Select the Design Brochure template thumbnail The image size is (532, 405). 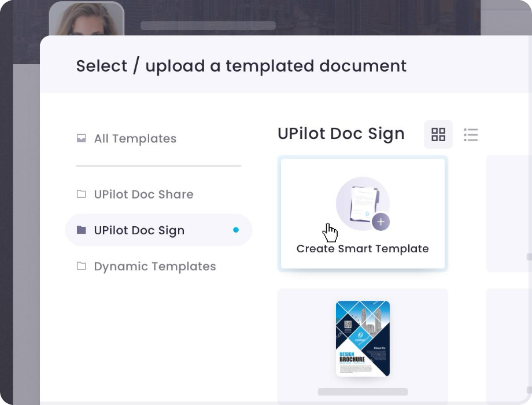point(363,338)
